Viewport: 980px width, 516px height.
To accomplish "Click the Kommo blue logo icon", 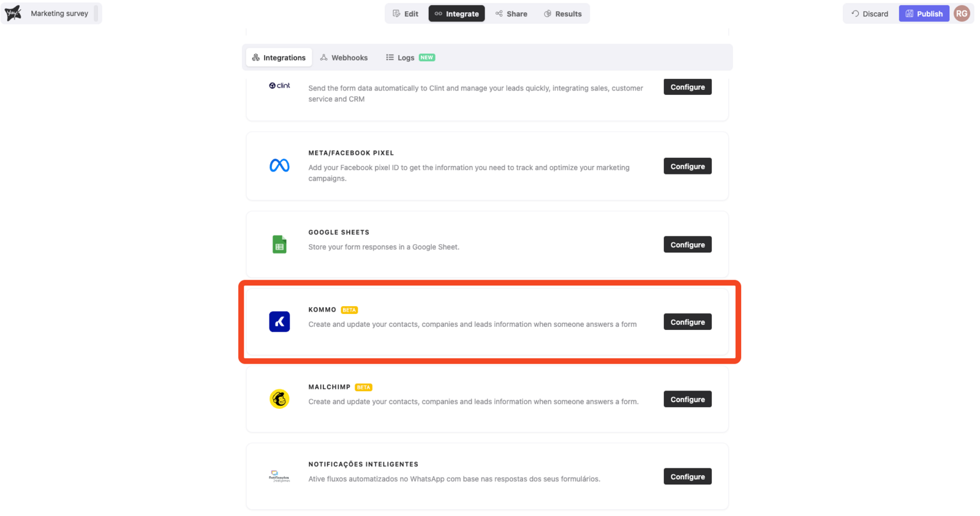I will [279, 321].
